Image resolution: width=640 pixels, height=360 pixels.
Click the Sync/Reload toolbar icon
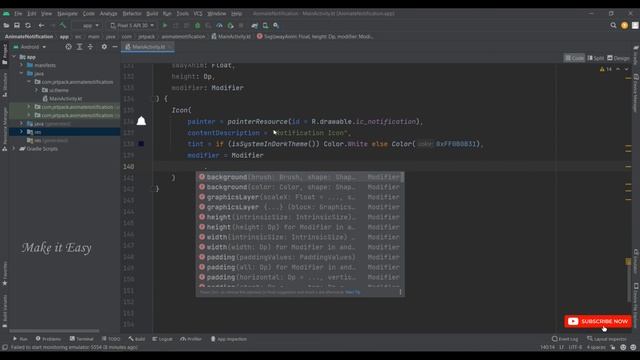[x=28, y=25]
